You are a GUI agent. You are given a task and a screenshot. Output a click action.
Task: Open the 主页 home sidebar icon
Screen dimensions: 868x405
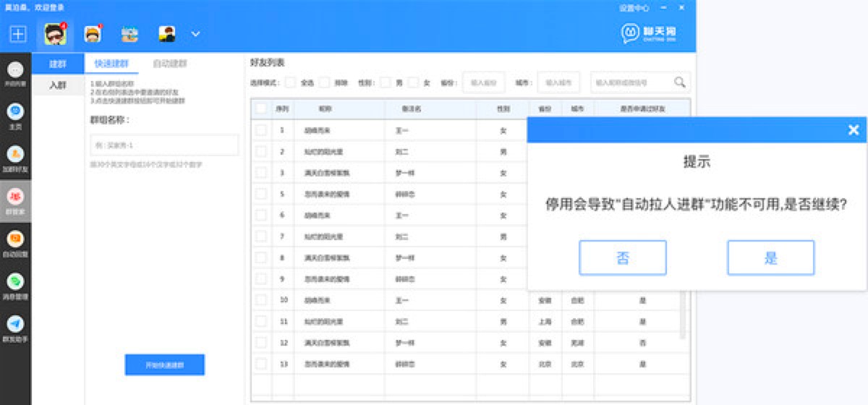click(15, 112)
